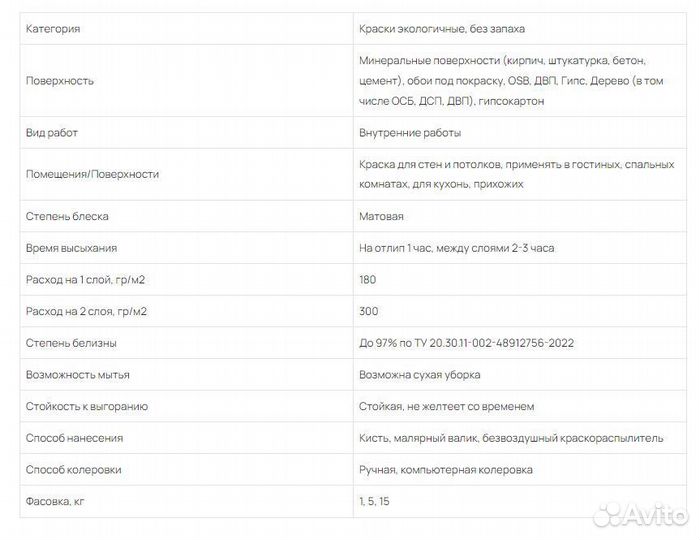This screenshot has width=700, height=540.
Task: Click the "Расход на 1 слой, гр/м2" label
Action: click(86, 280)
